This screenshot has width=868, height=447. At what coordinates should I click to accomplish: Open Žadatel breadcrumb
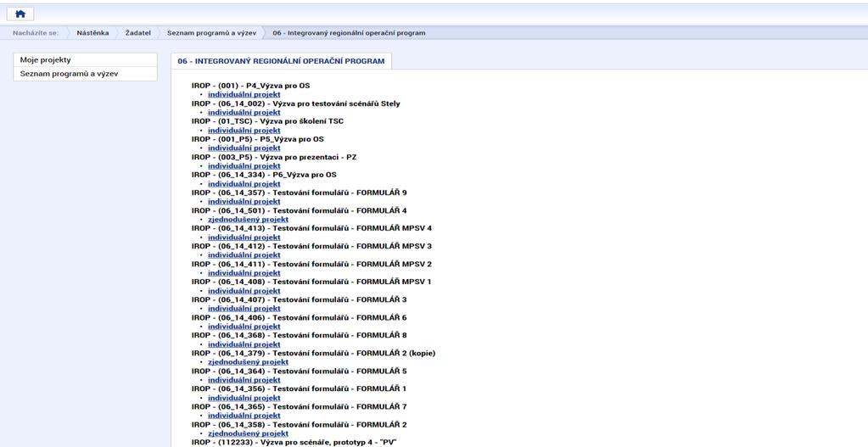click(137, 33)
